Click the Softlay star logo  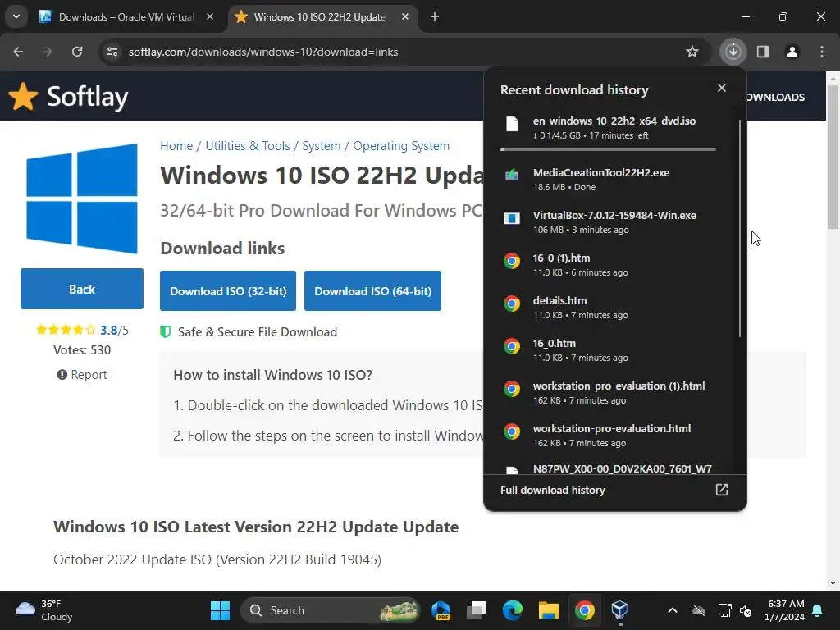click(x=23, y=97)
